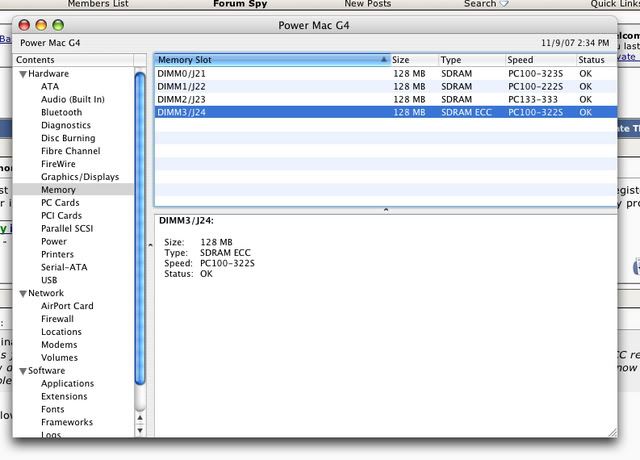This screenshot has width=640, height=460.
Task: Sort table by Size column
Action: 414,60
